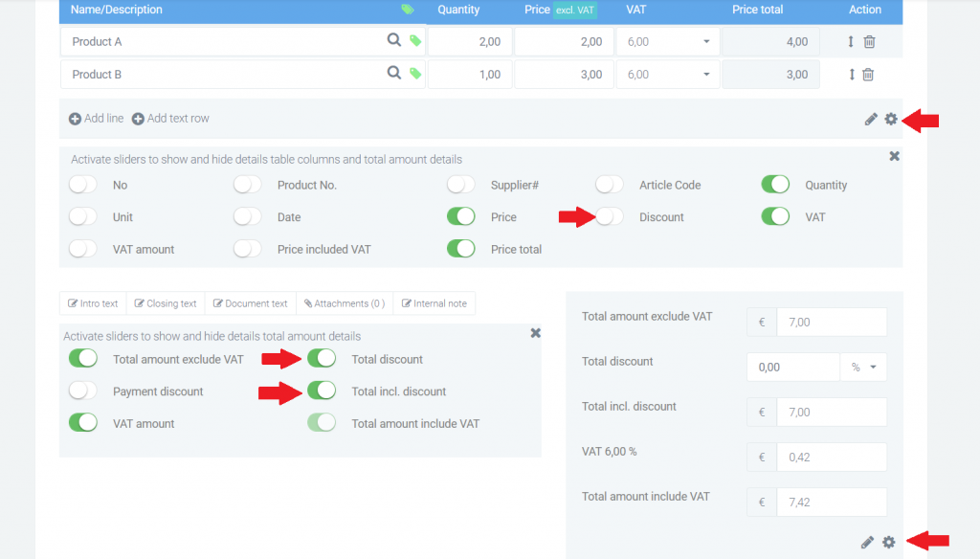Image resolution: width=980 pixels, height=559 pixels.
Task: Toggle Total amount include VAT slider
Action: coord(322,423)
